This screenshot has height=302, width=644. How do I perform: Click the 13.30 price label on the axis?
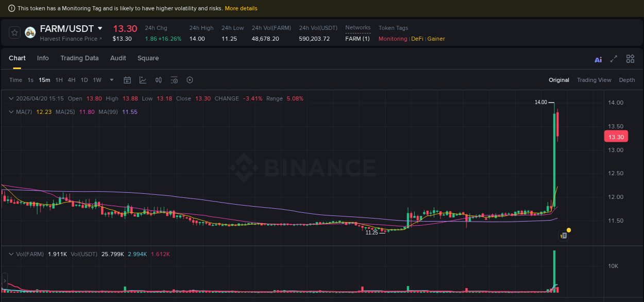coord(616,137)
